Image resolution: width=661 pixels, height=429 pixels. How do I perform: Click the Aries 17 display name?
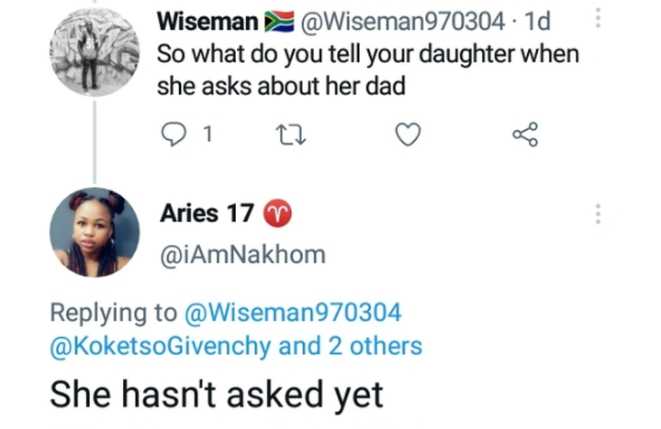point(208,213)
